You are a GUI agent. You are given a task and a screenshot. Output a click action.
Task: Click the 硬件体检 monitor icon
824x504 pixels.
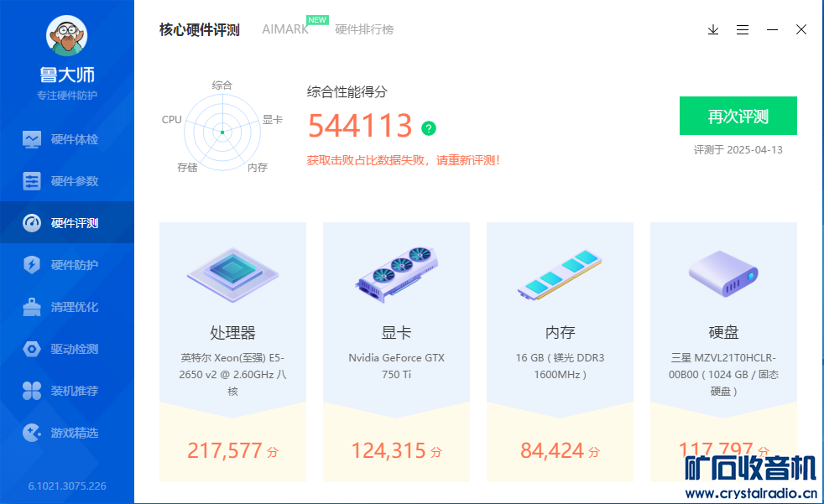[x=32, y=139]
